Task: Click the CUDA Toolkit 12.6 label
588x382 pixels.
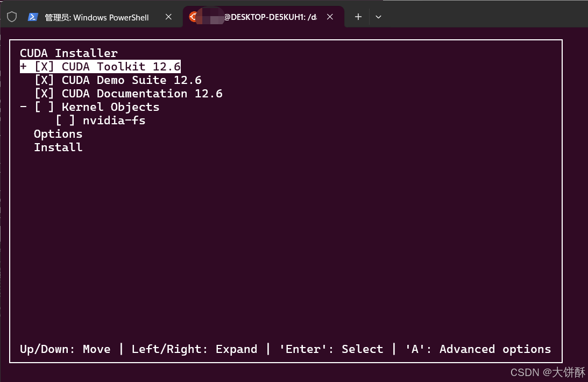Action: (x=121, y=67)
